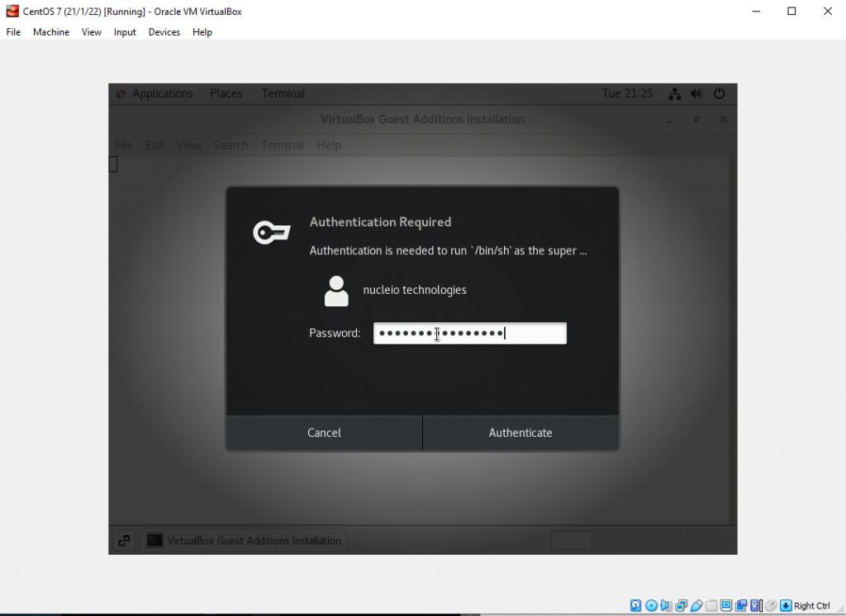Open the guest Applications menu
This screenshot has width=846, height=616.
pyautogui.click(x=163, y=94)
